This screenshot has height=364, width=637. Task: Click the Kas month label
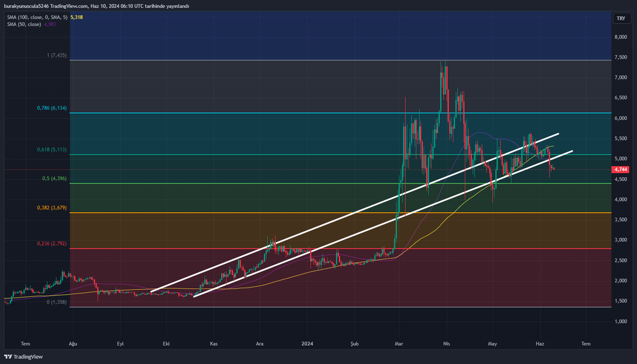point(214,343)
